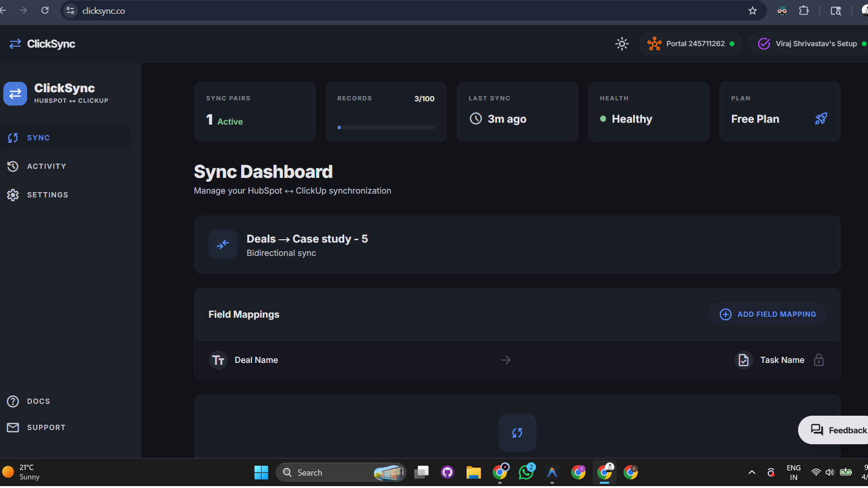The width and height of the screenshot is (868, 488).
Task: Open the ENG IN language switcher
Action: click(x=793, y=472)
